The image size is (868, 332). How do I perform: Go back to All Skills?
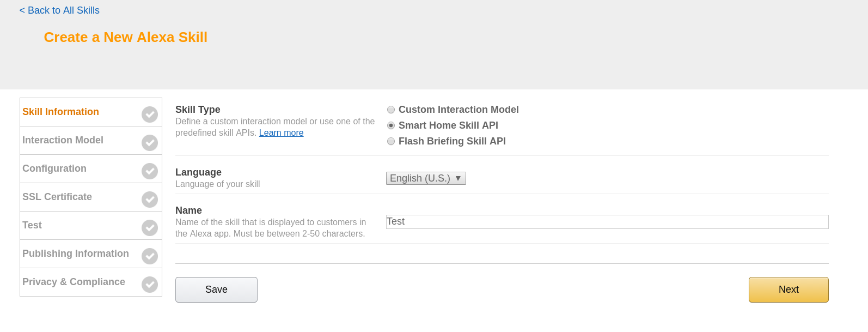point(59,10)
